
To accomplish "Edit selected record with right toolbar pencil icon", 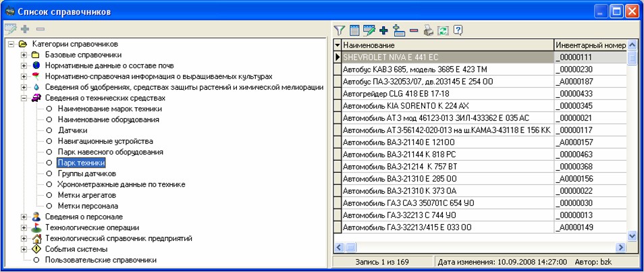I will click(x=369, y=30).
